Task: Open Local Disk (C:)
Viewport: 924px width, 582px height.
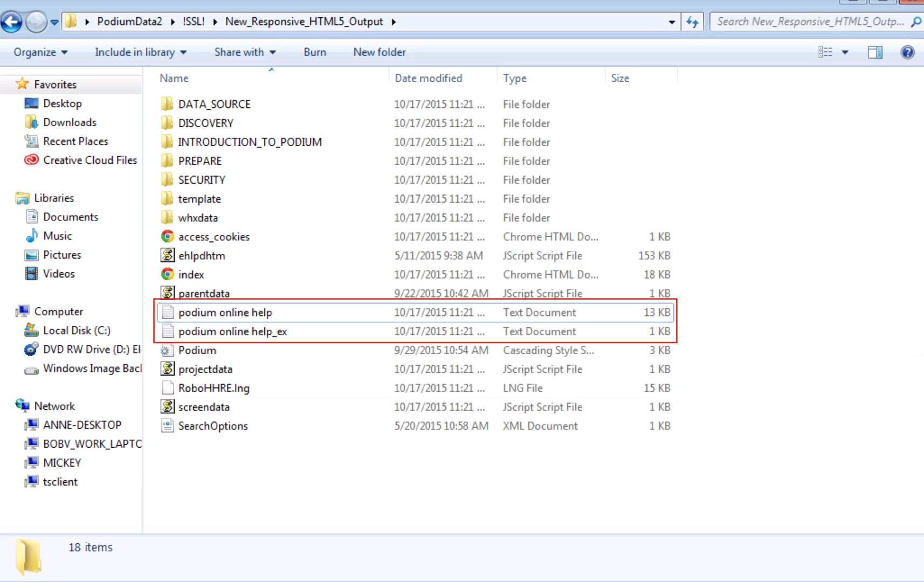Action: (x=77, y=331)
